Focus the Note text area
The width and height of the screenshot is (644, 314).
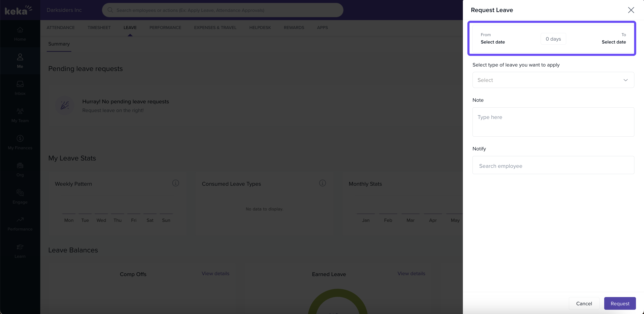[x=553, y=122]
